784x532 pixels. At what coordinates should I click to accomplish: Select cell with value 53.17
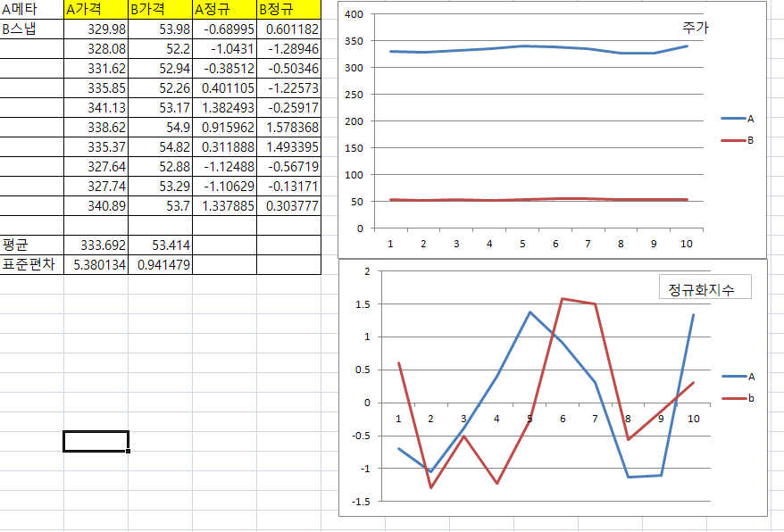point(160,107)
